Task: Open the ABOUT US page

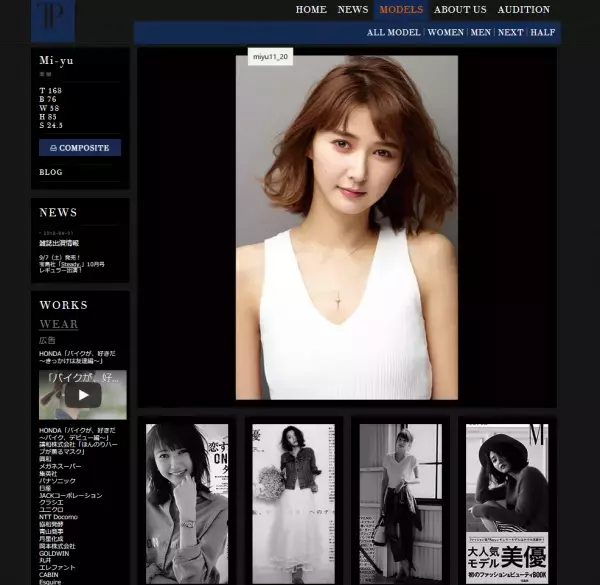Action: click(460, 10)
